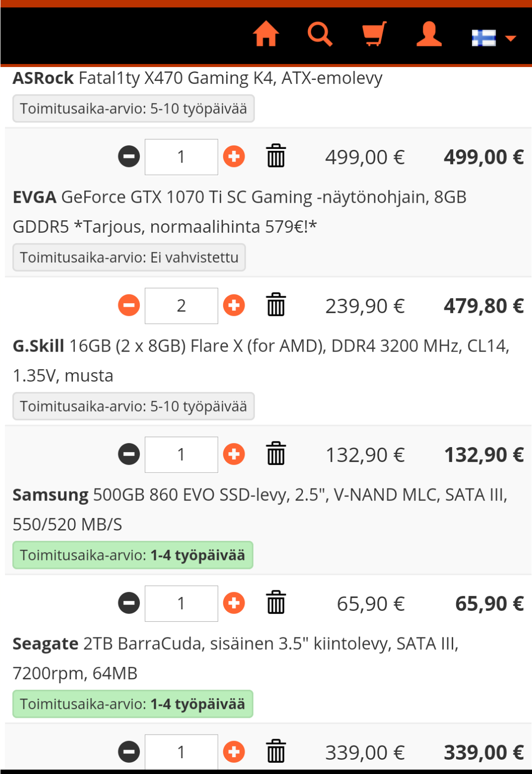Decrease EVGA GTX 1070 Ti quantity
532x774 pixels.
[129, 306]
